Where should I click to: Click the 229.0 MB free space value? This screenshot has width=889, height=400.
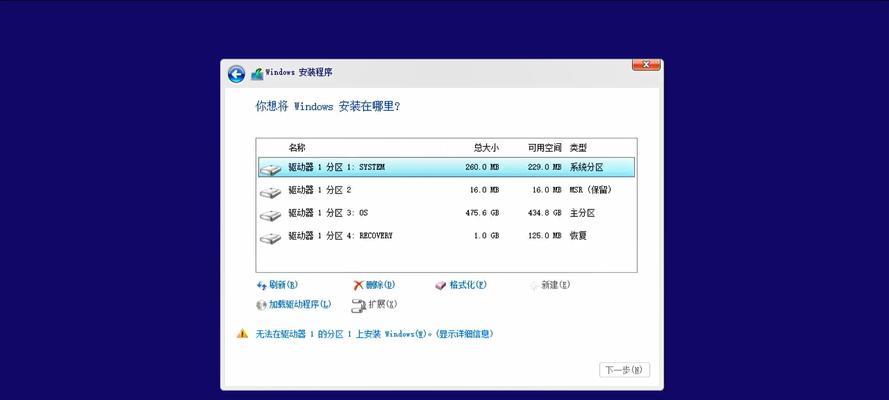tap(544, 168)
